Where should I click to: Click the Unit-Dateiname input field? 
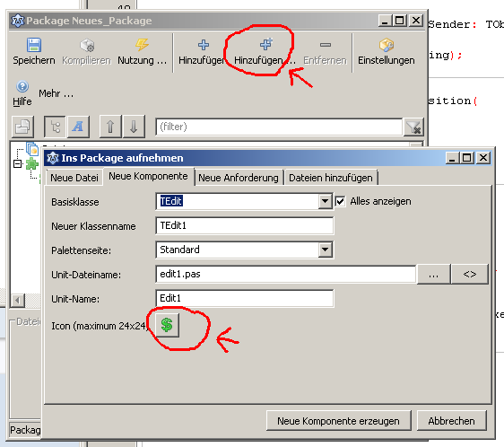(286, 274)
